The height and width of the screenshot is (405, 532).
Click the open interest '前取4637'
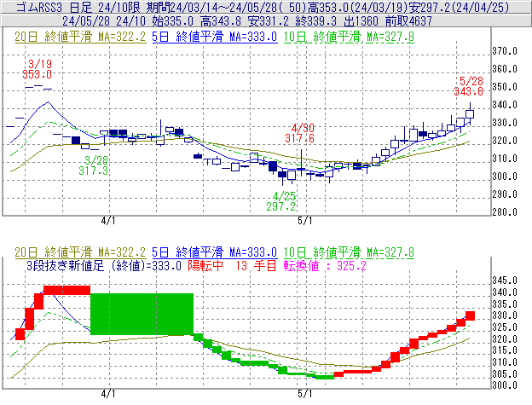(x=408, y=21)
